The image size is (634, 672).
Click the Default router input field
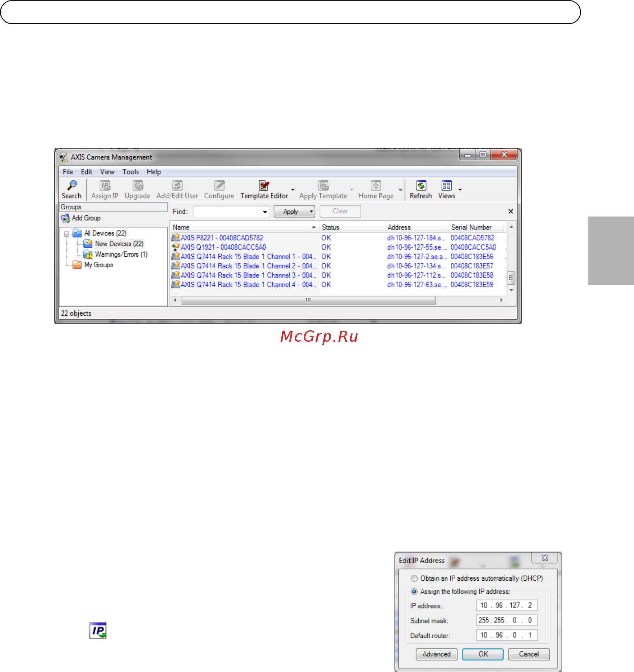tap(507, 635)
